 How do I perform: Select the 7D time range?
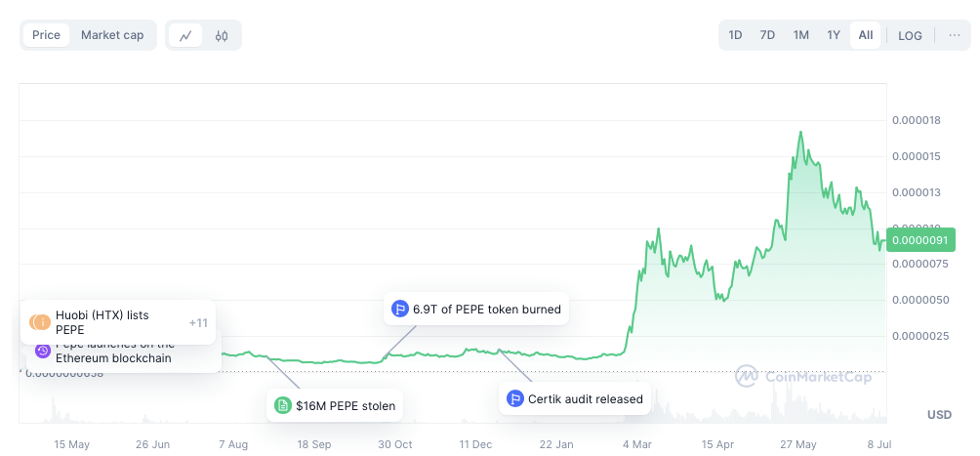767,35
